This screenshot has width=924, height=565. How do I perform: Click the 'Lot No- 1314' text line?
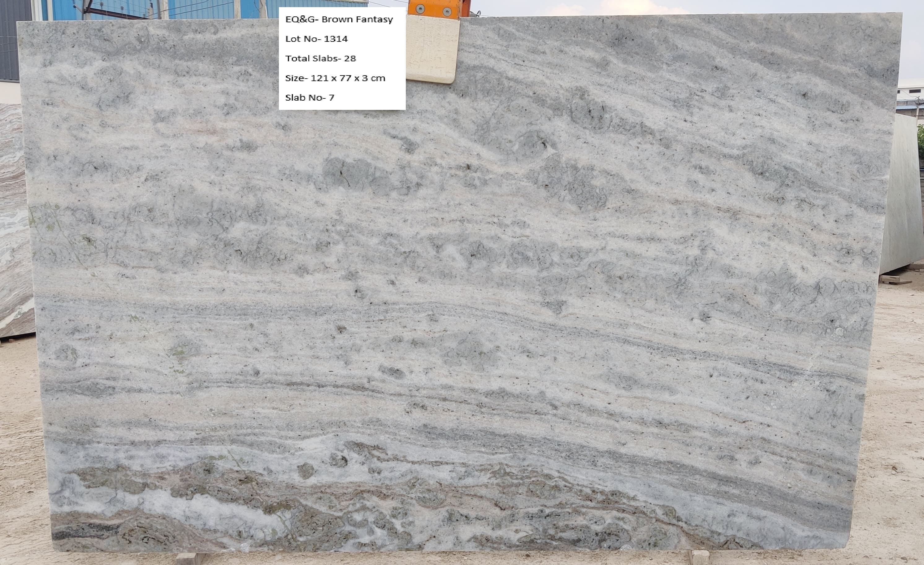316,39
